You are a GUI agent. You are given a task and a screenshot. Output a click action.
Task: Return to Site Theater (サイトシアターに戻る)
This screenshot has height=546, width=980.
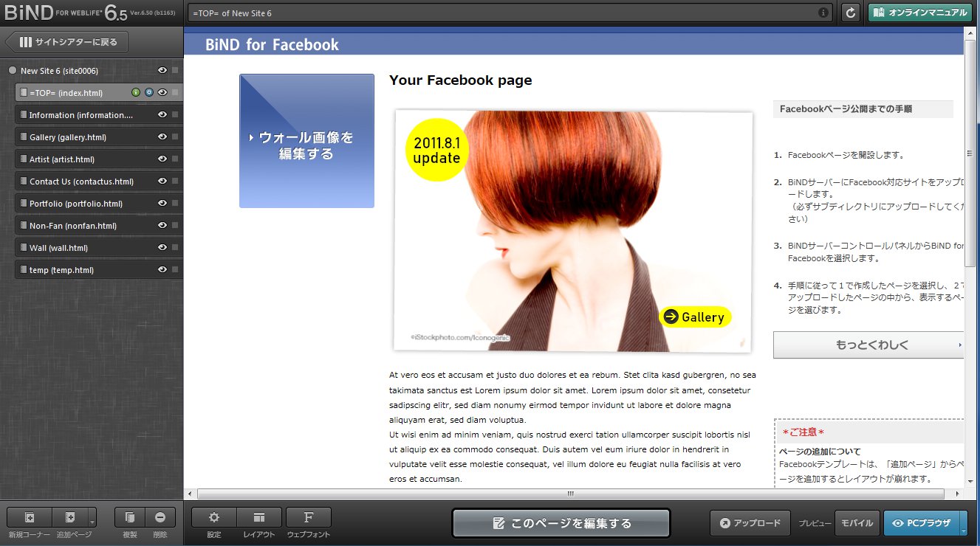click(x=66, y=42)
